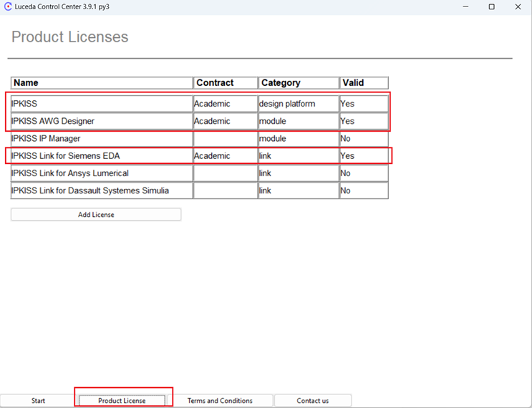The height and width of the screenshot is (408, 532).
Task: Close the Luceda Control Center window
Action: [518, 6]
